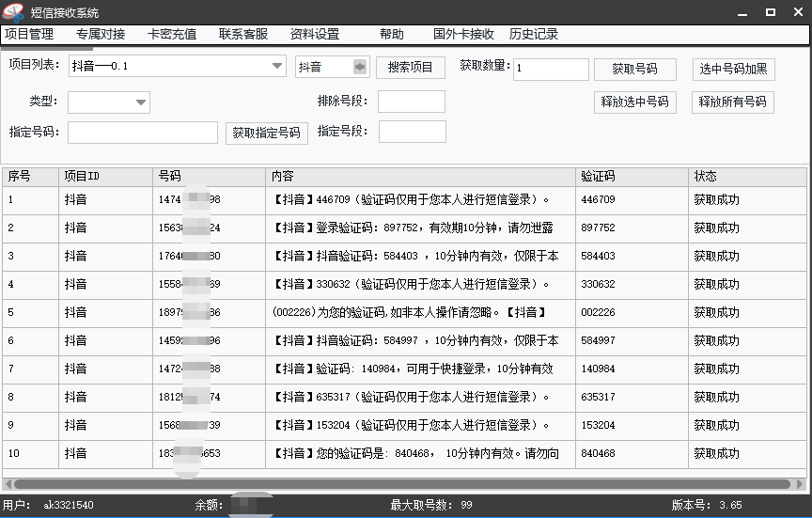This screenshot has height=518, width=812.
Task: Open the 卡密充值 menu
Action: click(172, 34)
